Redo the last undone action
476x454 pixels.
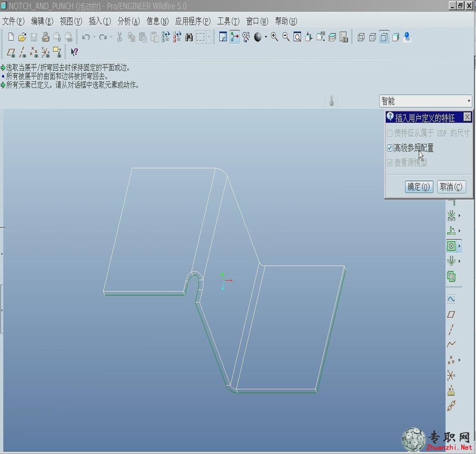(x=103, y=37)
